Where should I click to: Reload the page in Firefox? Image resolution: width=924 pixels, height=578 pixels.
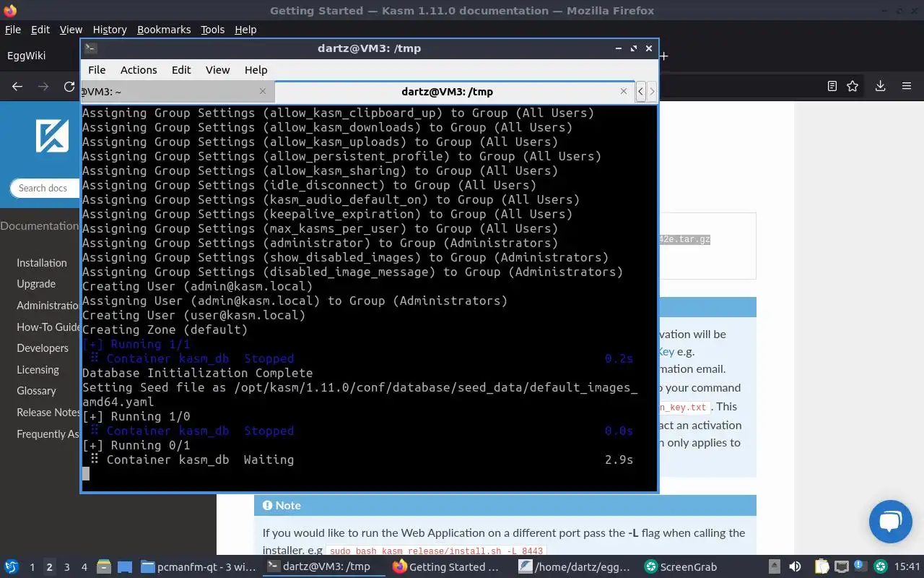pyautogui.click(x=69, y=86)
